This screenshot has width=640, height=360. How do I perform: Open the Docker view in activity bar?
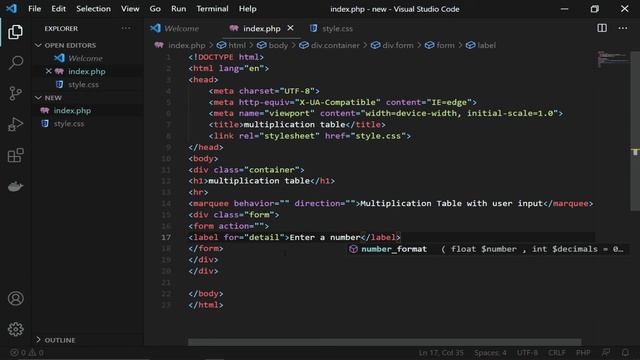tap(15, 187)
